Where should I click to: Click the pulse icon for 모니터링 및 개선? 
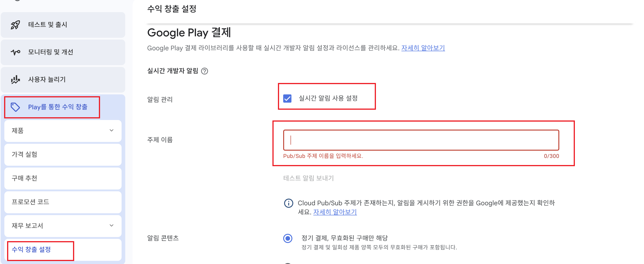(15, 52)
